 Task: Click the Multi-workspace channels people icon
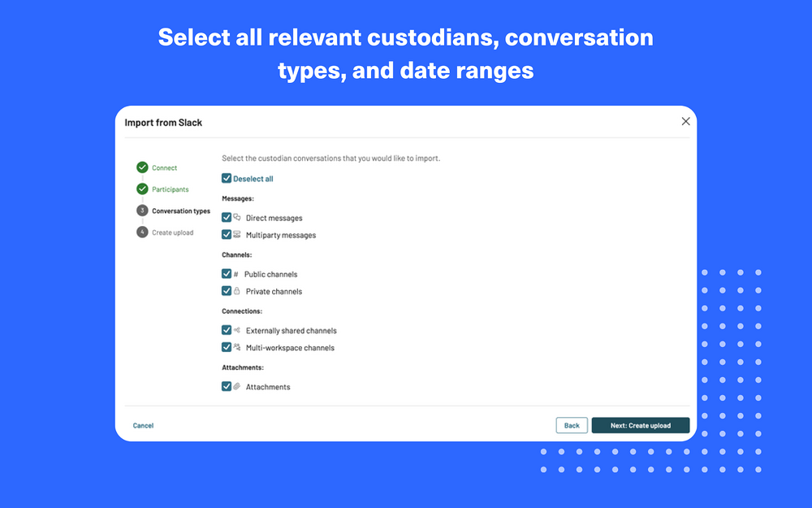click(236, 347)
